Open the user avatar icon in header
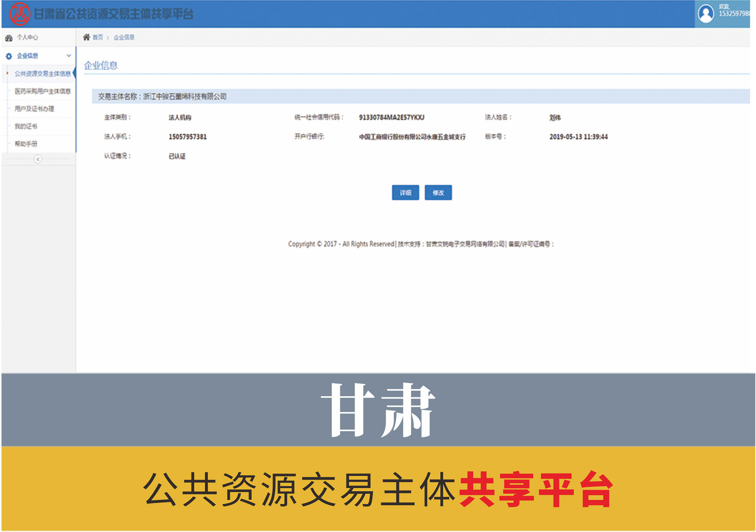The height and width of the screenshot is (532, 756). pos(705,14)
